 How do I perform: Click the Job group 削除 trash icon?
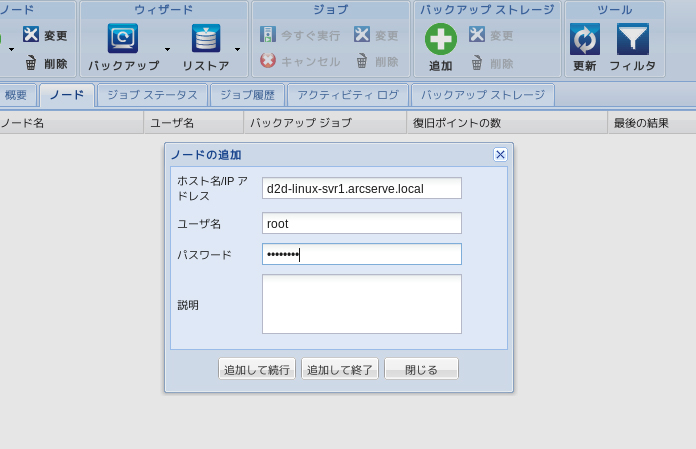pyautogui.click(x=362, y=61)
